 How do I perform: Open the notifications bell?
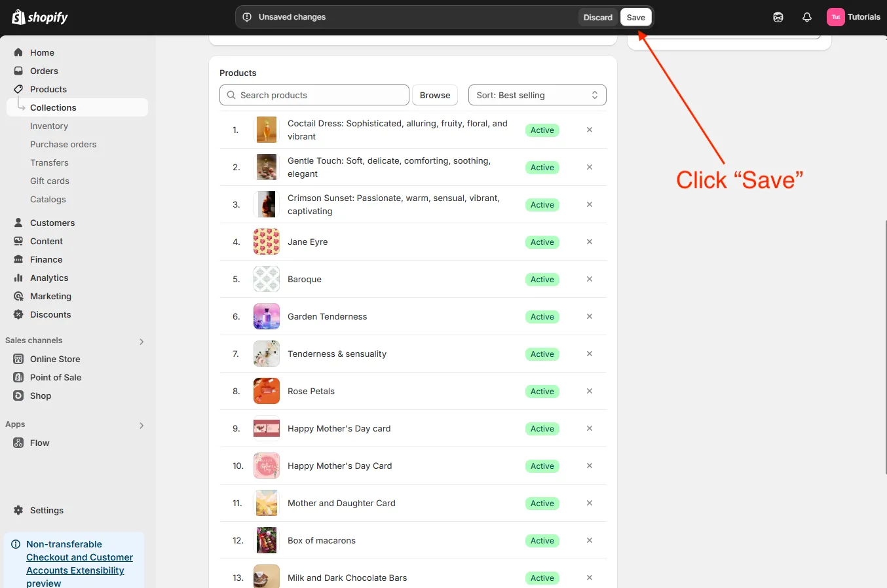[x=806, y=17]
